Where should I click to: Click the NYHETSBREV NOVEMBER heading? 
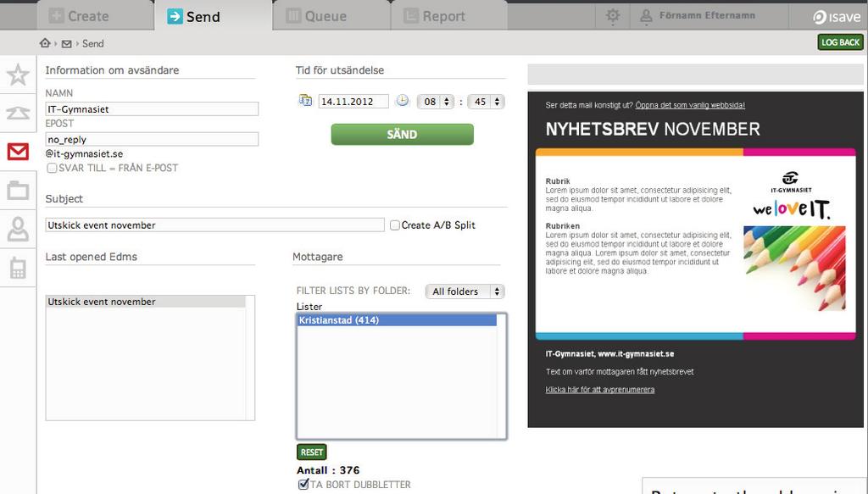pyautogui.click(x=653, y=130)
